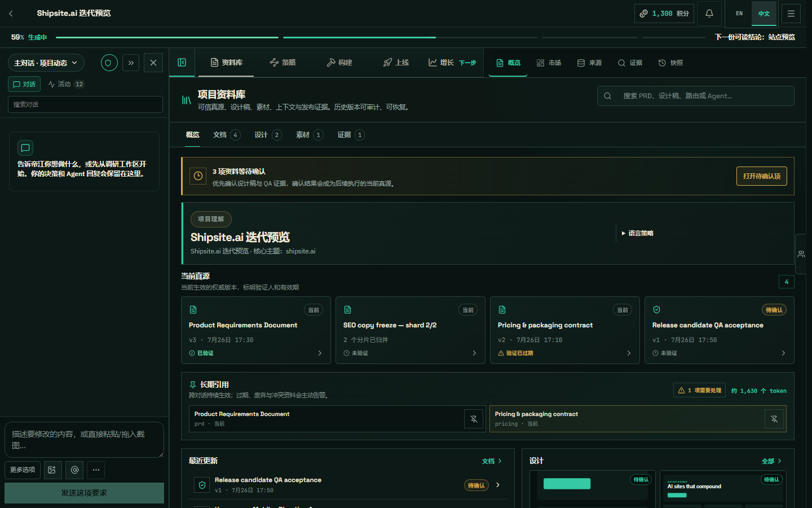
Task: Unpin Product Requirements Document reference
Action: coord(474,419)
